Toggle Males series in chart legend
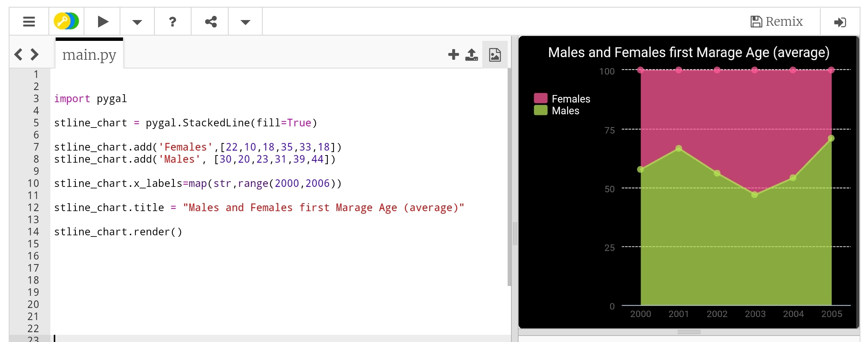The image size is (868, 342). coord(565,110)
